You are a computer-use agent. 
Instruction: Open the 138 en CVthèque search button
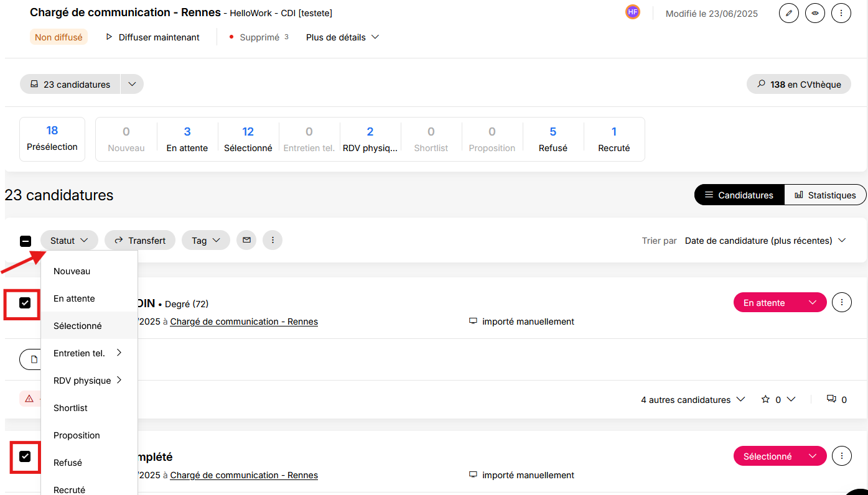[799, 85]
